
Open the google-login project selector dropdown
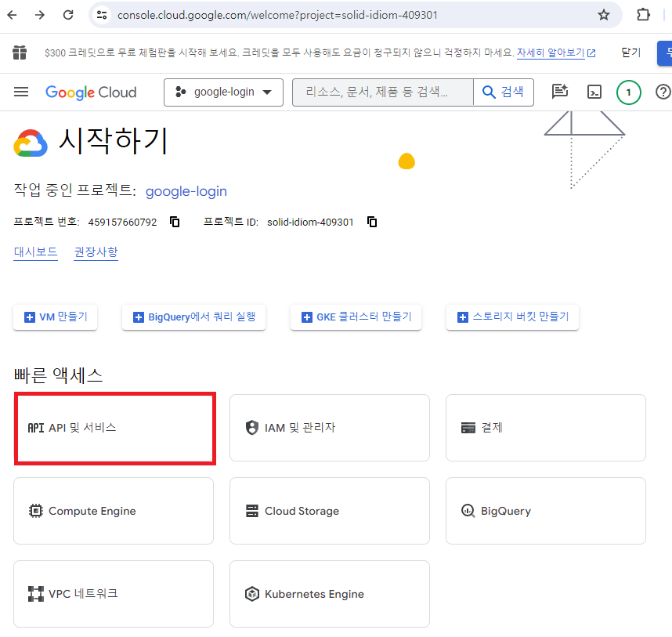pyautogui.click(x=223, y=92)
